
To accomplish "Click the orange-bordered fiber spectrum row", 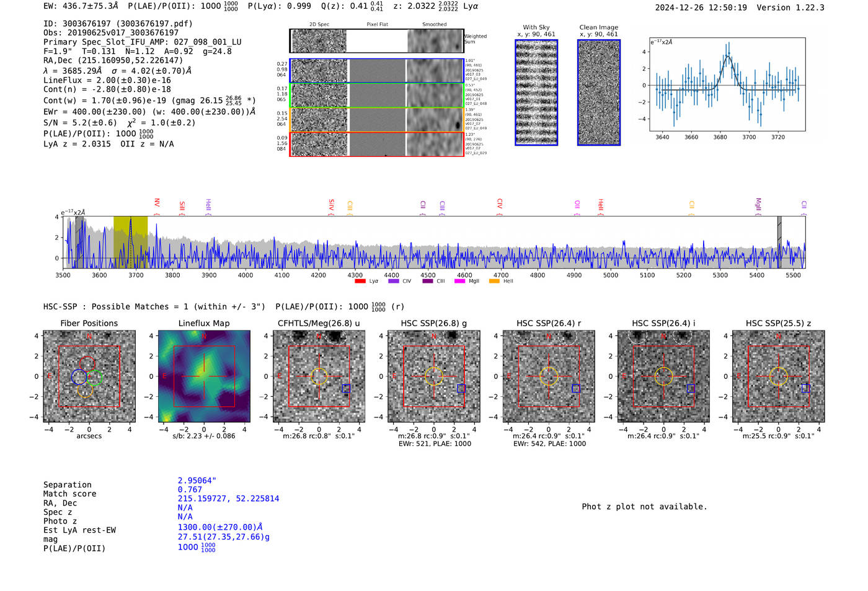I will tap(376, 120).
